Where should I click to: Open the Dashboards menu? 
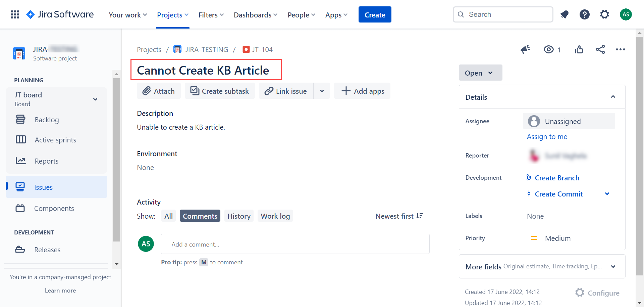(255, 15)
